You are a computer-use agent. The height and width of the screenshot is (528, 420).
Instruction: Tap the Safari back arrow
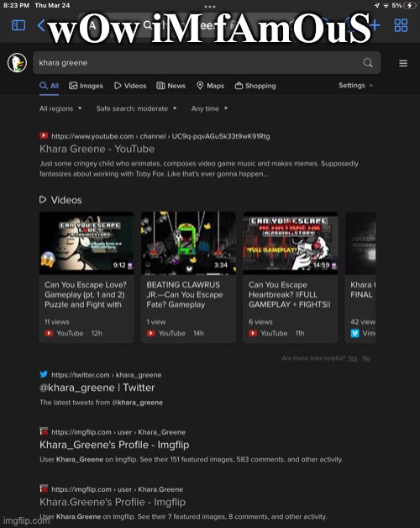coord(41,25)
